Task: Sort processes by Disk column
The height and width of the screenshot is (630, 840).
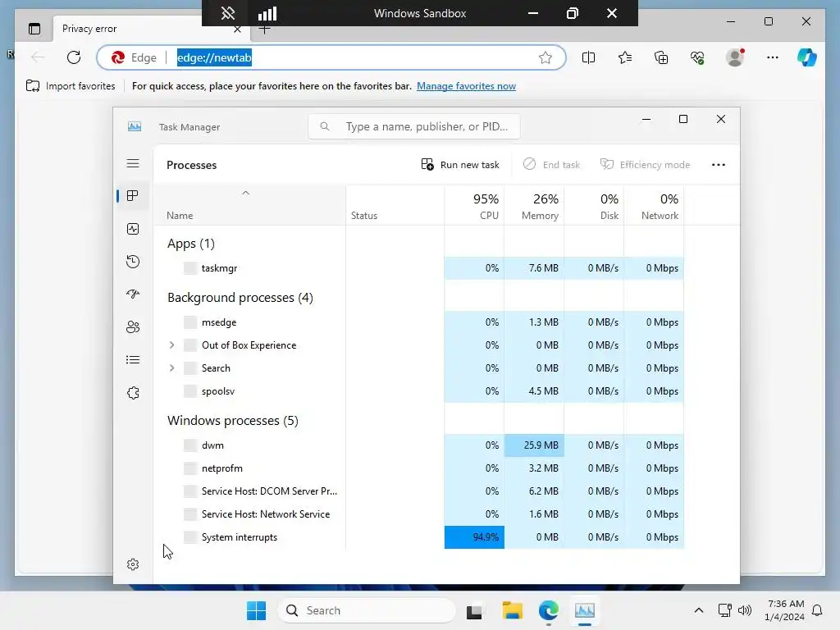Action: point(594,206)
